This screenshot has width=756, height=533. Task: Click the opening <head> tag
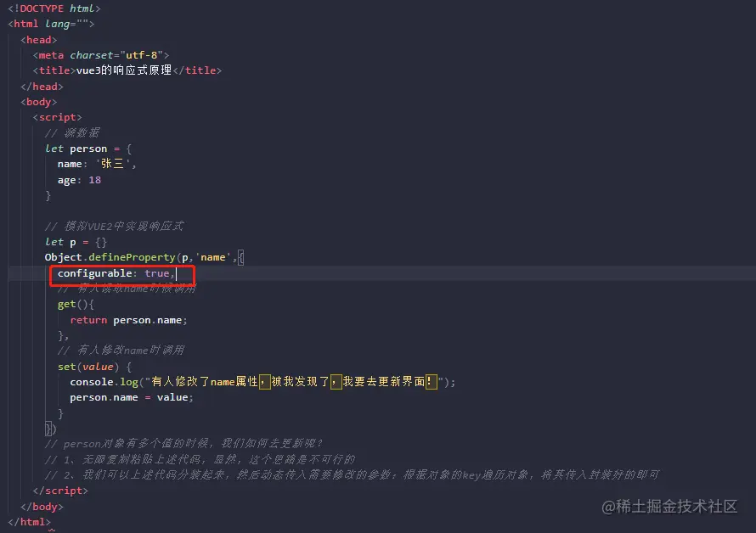tap(38, 40)
